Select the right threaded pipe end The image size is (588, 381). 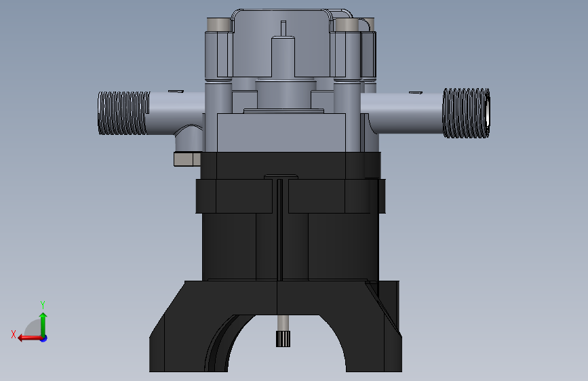(467, 113)
